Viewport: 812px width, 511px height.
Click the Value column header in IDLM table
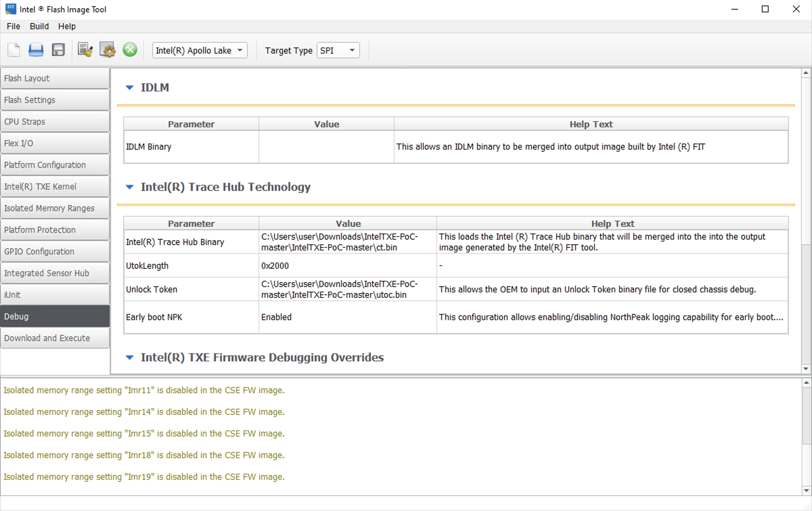(326, 124)
